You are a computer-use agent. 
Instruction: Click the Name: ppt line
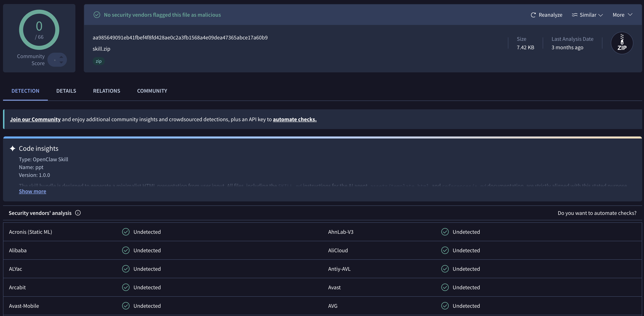(31, 167)
